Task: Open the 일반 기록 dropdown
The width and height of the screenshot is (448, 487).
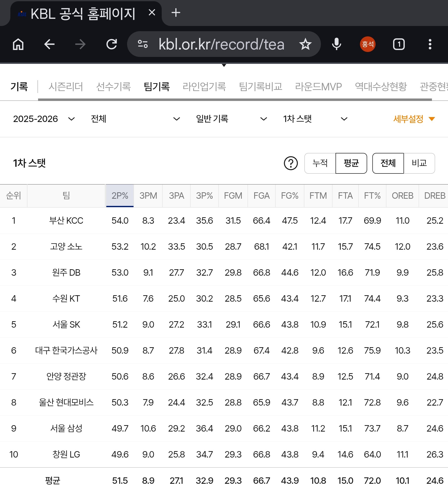Action: pos(231,119)
